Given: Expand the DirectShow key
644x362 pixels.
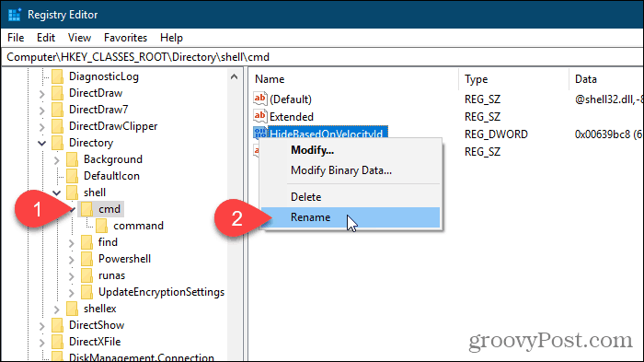Looking at the screenshot, I should pos(42,326).
